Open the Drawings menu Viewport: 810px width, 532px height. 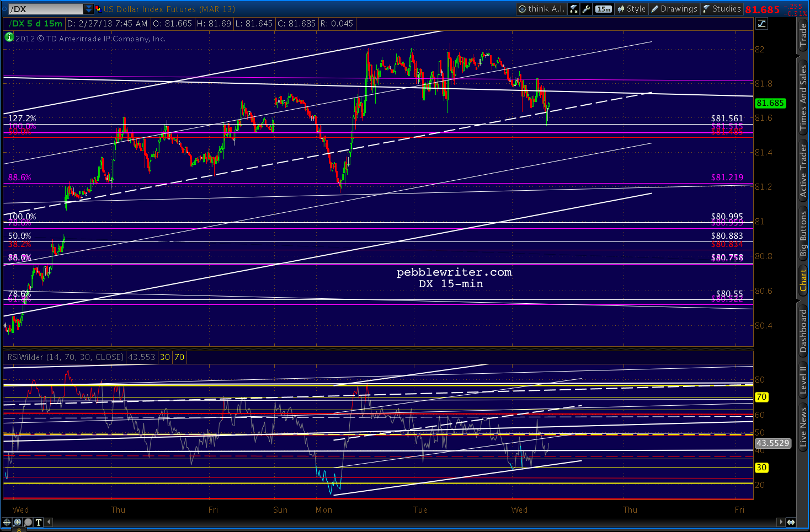coord(674,9)
